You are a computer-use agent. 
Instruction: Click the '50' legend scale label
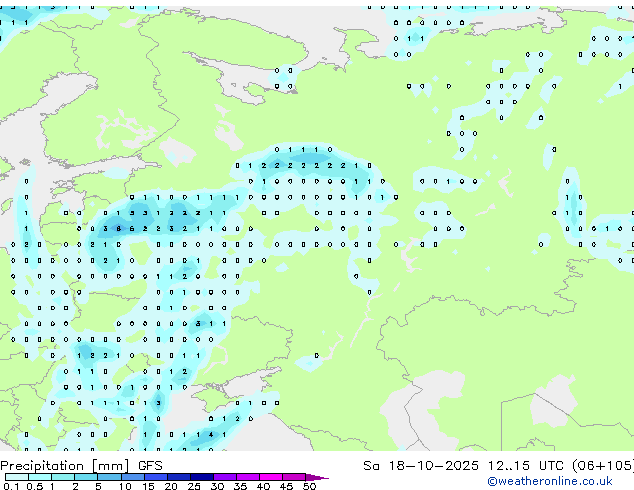309,486
